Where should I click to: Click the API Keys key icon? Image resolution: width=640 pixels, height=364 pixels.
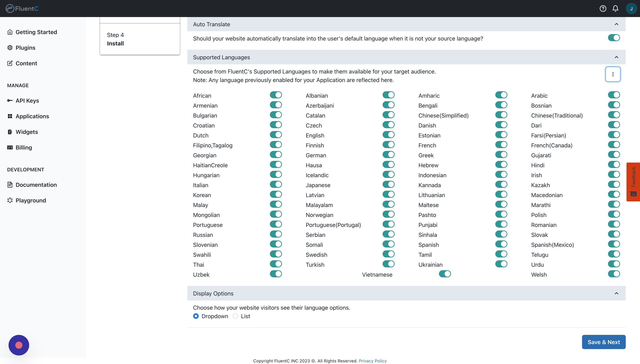pyautogui.click(x=10, y=100)
